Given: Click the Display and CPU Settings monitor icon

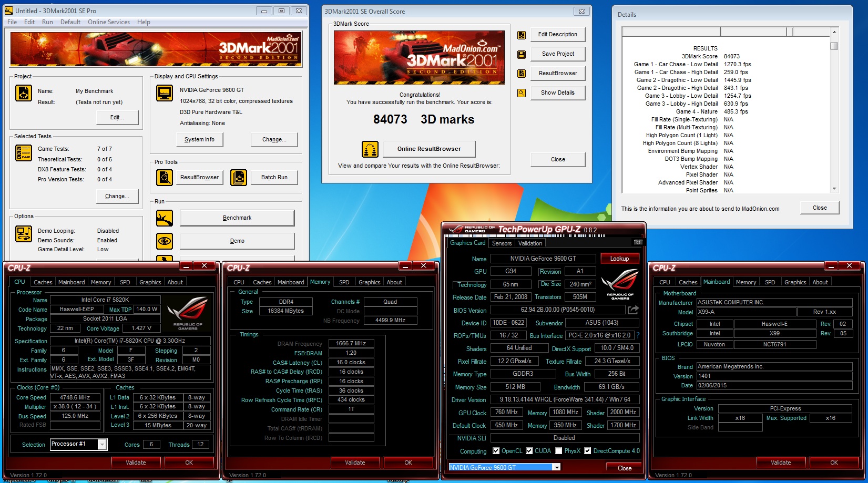Looking at the screenshot, I should [165, 93].
